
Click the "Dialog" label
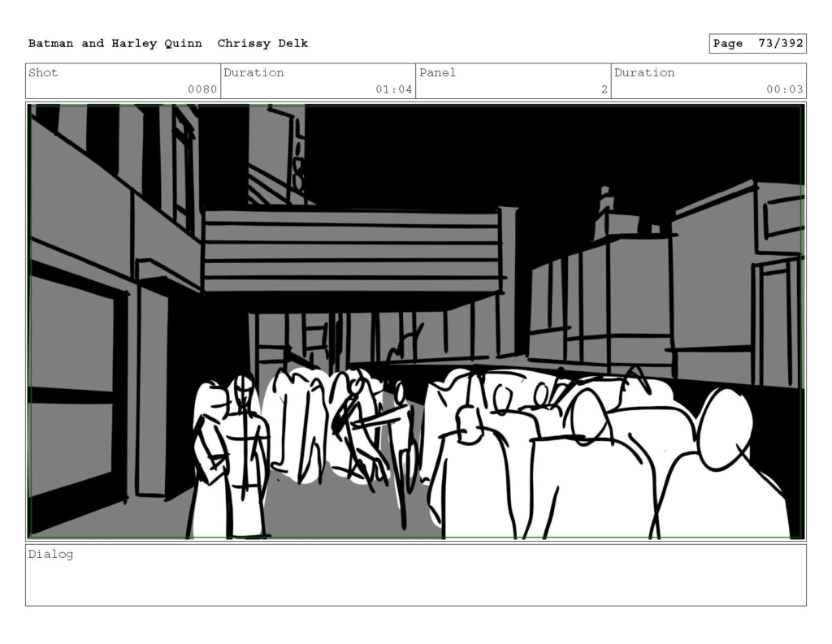(50, 555)
